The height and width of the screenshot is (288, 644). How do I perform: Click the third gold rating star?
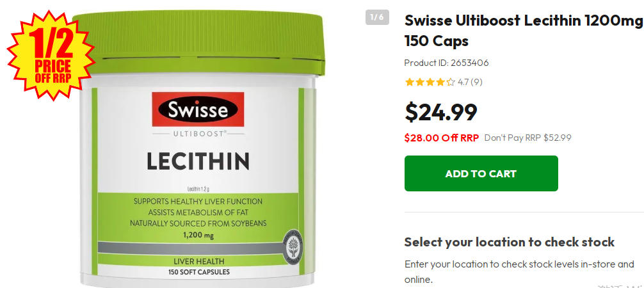[x=430, y=82]
